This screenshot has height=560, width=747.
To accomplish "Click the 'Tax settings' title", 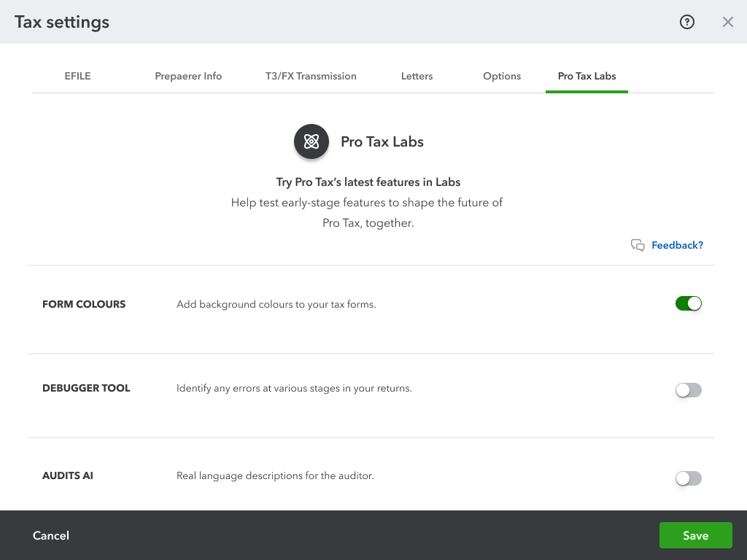I will pos(62,23).
